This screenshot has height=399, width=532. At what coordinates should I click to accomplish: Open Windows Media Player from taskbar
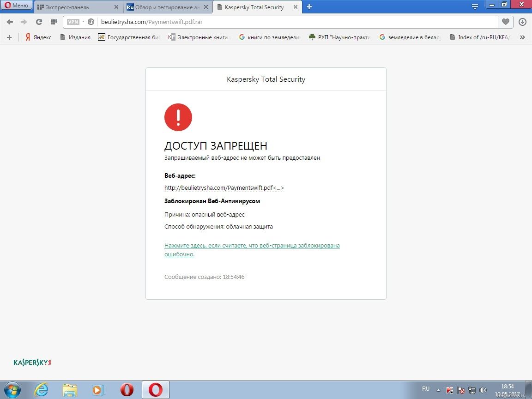[98, 390]
